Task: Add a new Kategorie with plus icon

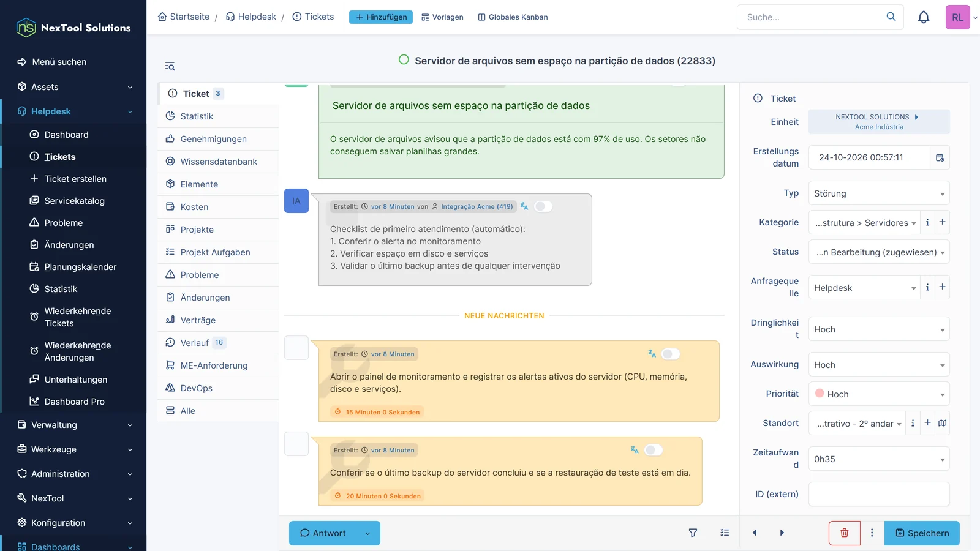Action: (943, 222)
